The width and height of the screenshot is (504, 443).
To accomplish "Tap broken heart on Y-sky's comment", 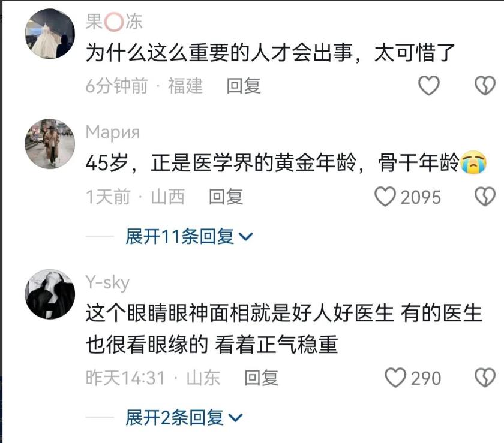I will (485, 378).
